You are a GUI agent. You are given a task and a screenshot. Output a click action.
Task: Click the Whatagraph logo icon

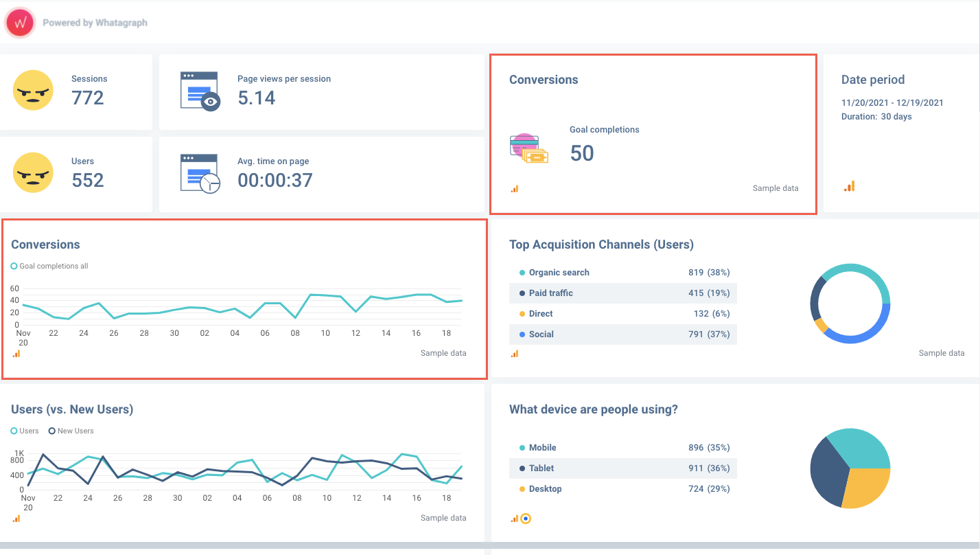coord(20,23)
